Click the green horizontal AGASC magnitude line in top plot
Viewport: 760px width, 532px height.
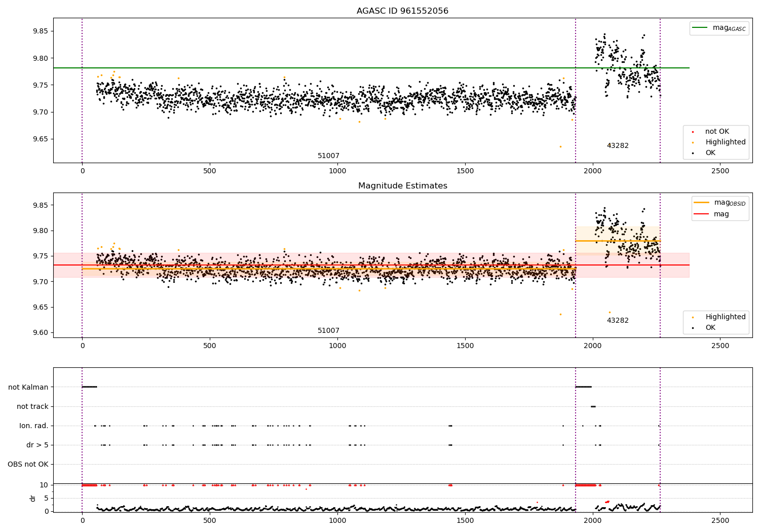click(x=371, y=68)
